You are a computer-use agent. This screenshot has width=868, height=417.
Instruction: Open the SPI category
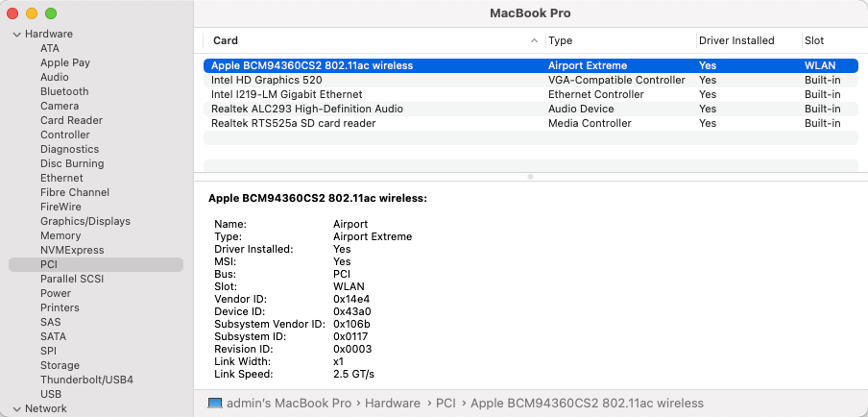48,351
